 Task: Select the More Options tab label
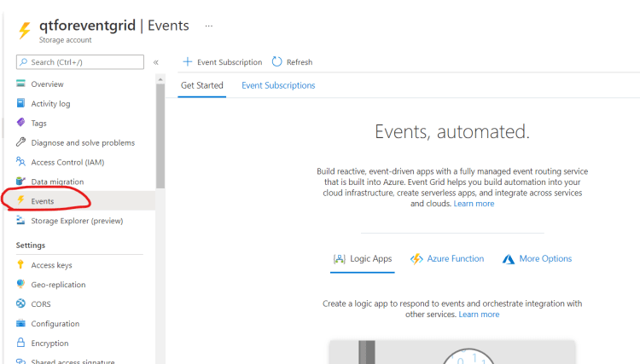(x=545, y=258)
